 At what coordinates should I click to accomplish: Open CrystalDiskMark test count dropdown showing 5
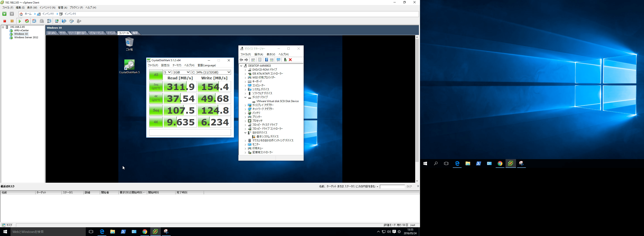point(168,72)
